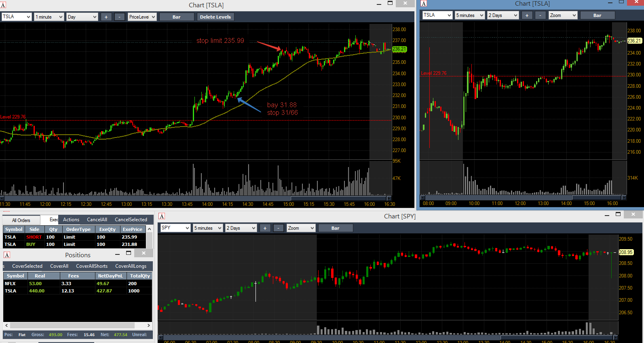This screenshot has height=343, width=644.
Task: Click CoverAllLongs in Positions window
Action: coord(131,266)
